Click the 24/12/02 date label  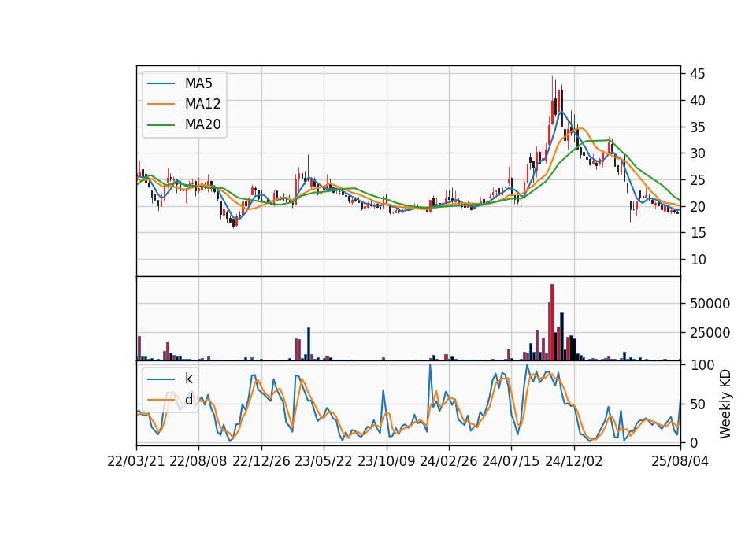(x=574, y=461)
